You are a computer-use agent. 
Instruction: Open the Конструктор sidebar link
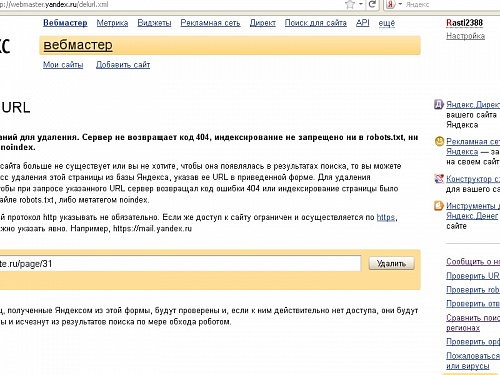(x=473, y=179)
